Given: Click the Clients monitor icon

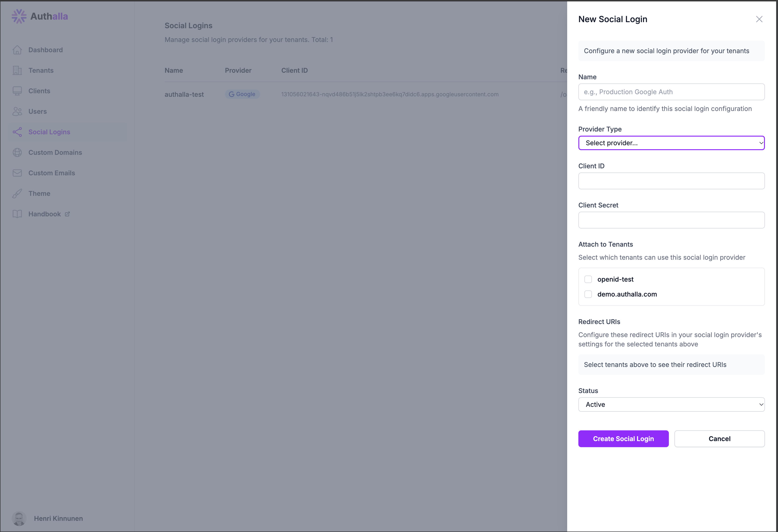Looking at the screenshot, I should 17,91.
